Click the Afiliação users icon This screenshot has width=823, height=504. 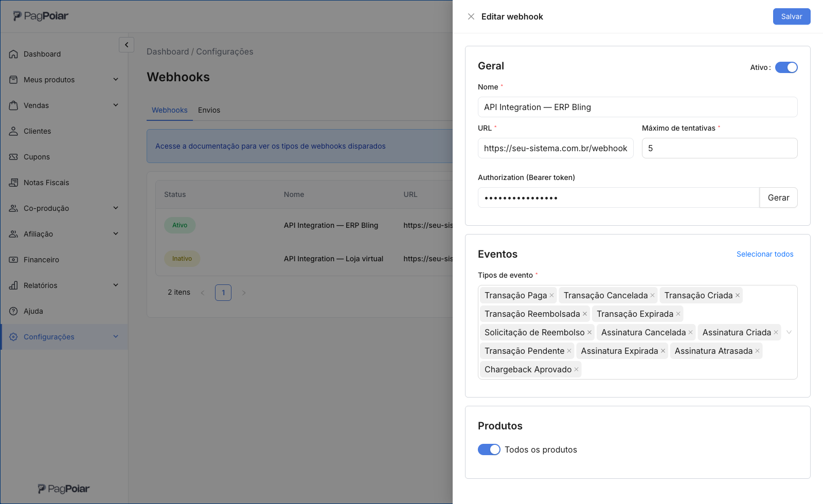(13, 234)
